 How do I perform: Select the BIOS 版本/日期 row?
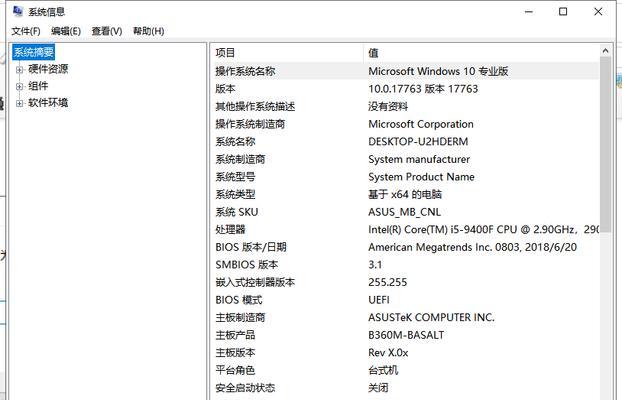pyautogui.click(x=405, y=247)
